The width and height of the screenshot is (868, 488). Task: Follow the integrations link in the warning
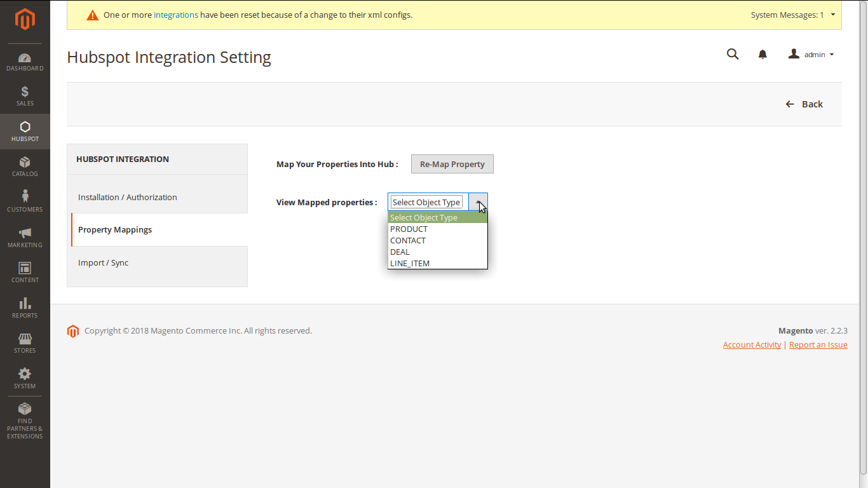[x=176, y=15]
